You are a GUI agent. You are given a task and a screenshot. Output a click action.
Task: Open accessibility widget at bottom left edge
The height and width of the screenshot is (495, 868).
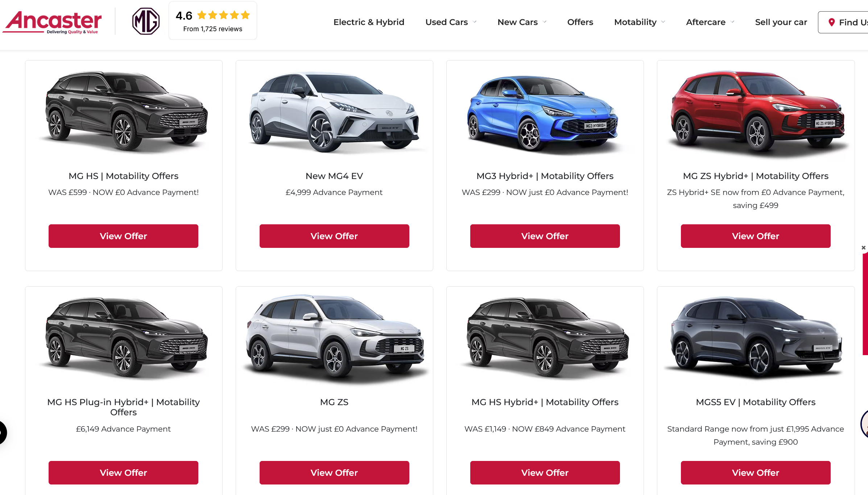pyautogui.click(x=2, y=432)
